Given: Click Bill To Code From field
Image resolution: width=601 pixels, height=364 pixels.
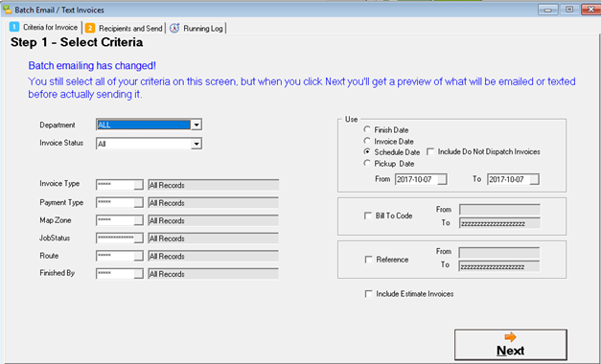Looking at the screenshot, I should 499,210.
